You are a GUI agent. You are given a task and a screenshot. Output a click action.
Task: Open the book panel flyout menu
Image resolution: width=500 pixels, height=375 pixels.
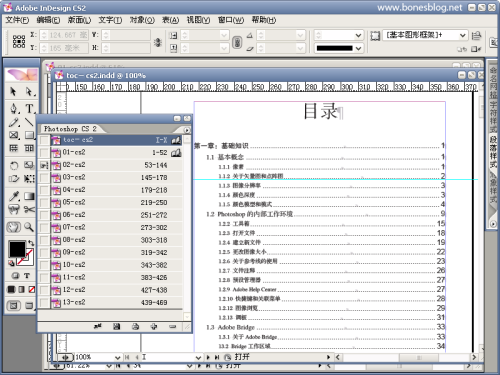point(187,130)
